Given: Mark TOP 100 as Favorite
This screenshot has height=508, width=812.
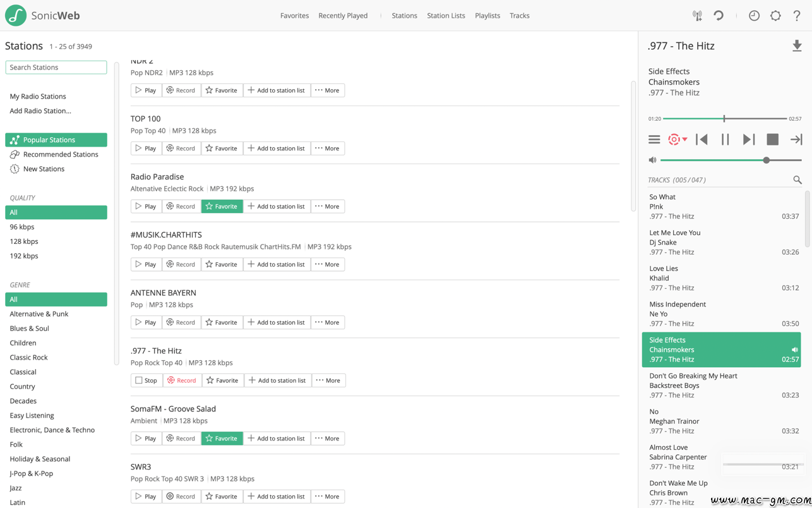Looking at the screenshot, I should tap(222, 148).
